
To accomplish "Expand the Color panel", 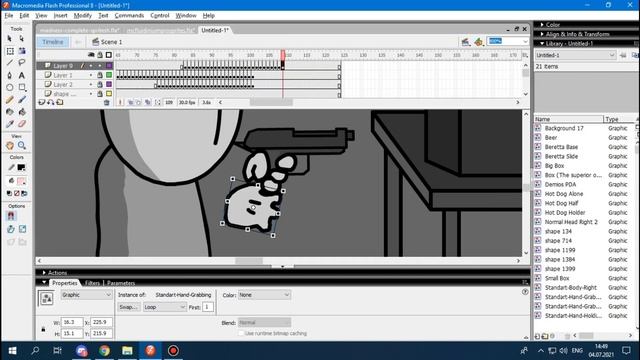I will pyautogui.click(x=542, y=25).
